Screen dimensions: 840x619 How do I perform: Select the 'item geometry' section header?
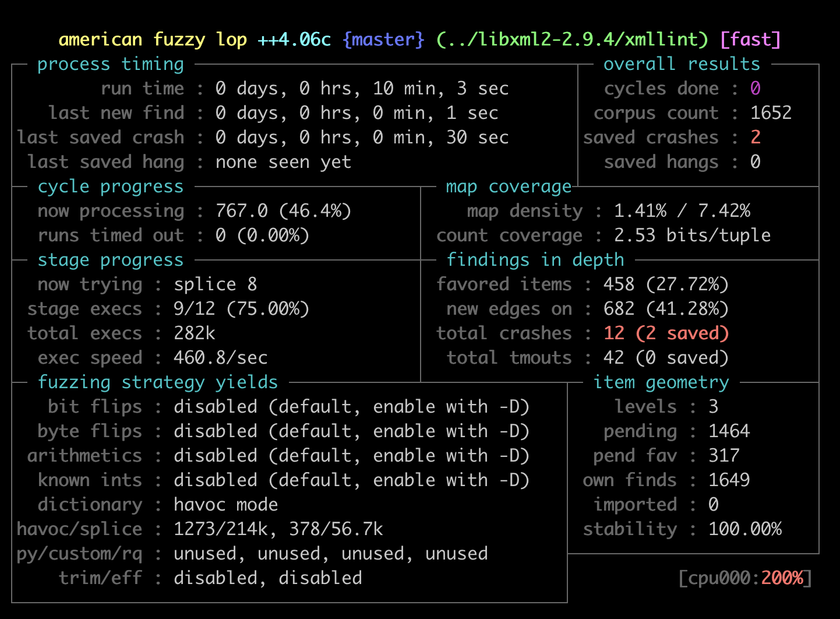[661, 382]
